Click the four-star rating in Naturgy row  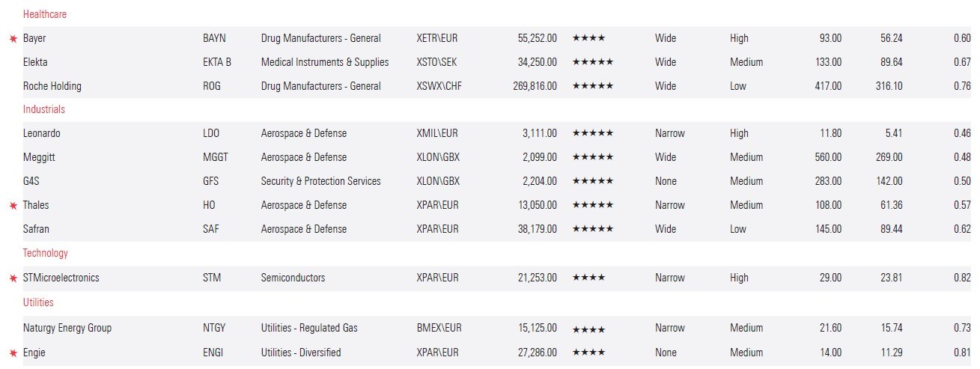click(x=588, y=329)
